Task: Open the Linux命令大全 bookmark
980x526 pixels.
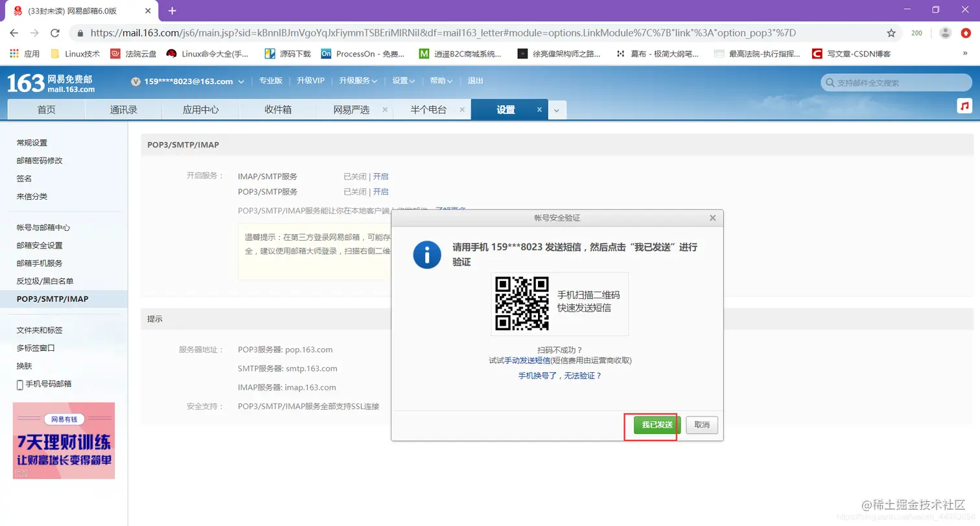Action: pyautogui.click(x=207, y=54)
